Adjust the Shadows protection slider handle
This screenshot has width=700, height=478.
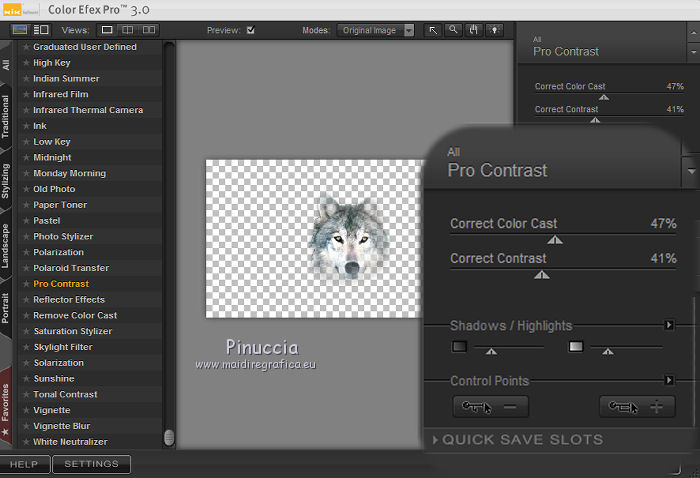click(x=492, y=352)
